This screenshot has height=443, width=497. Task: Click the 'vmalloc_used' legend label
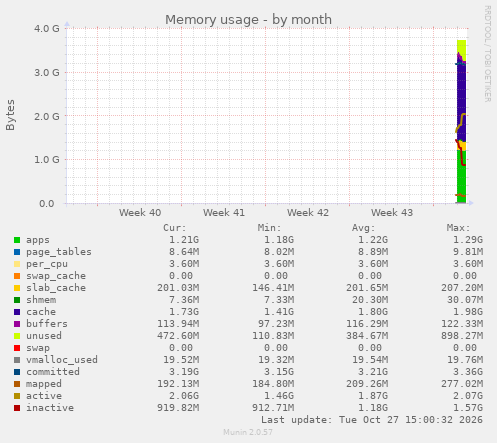coord(62,360)
